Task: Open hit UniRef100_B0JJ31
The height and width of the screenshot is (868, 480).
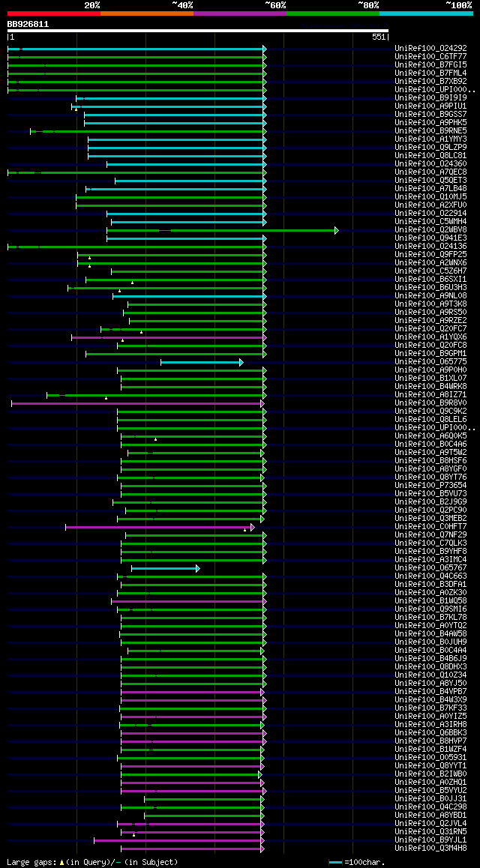Action: coord(430,798)
